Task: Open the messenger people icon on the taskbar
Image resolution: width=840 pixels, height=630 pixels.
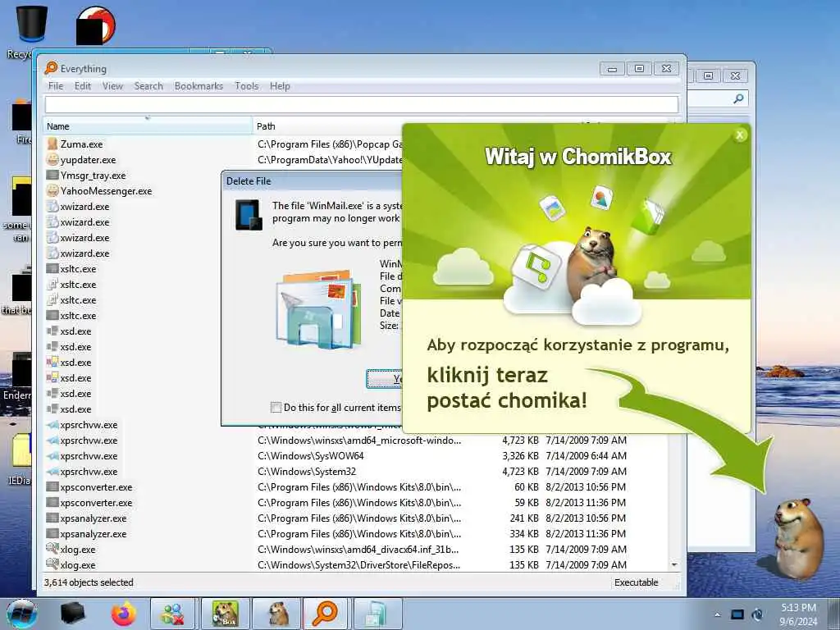Action: coord(172,614)
